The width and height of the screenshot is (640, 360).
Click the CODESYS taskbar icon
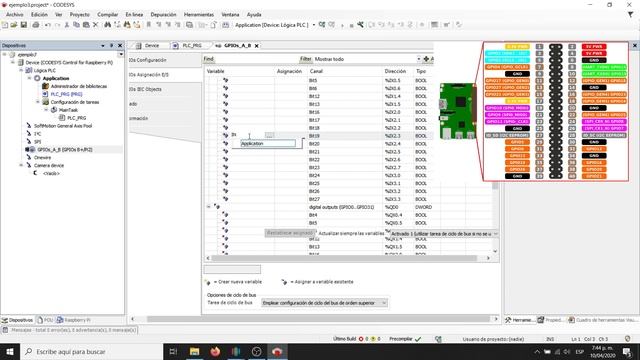pyautogui.click(x=277, y=351)
